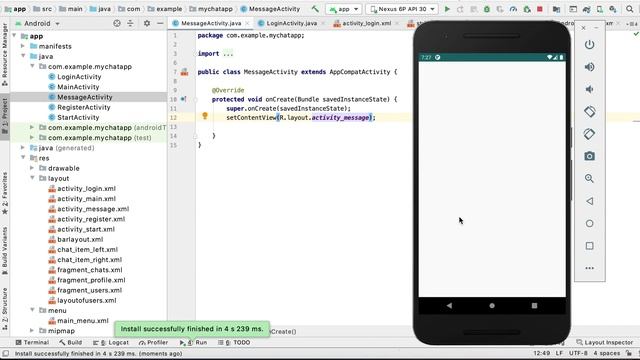Click the emulator Rotate Left button
Screen dimensions: 640x360
(589, 111)
